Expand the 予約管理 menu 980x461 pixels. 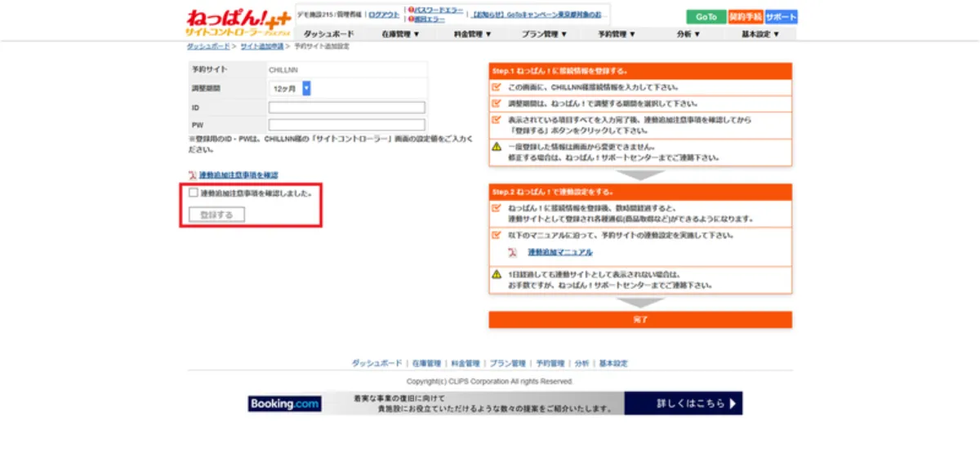tap(617, 34)
